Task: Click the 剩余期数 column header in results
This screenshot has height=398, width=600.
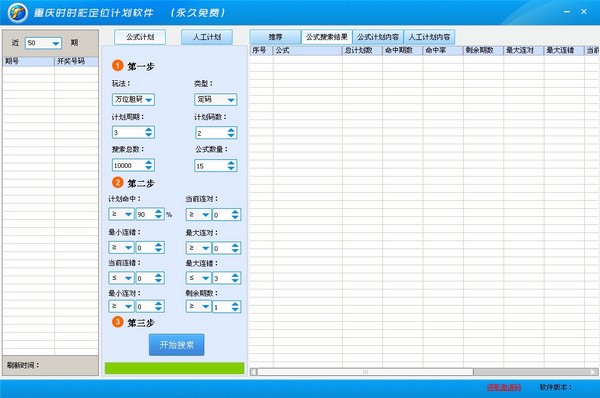Action: [x=483, y=51]
